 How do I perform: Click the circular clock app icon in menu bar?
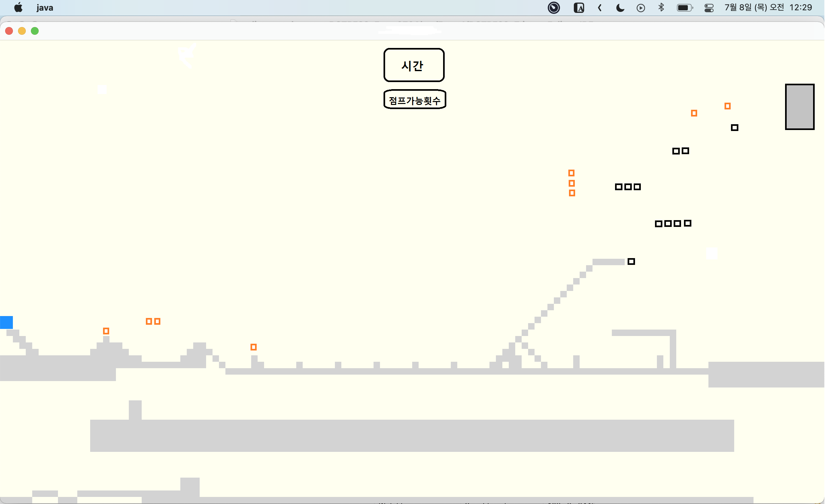tap(554, 8)
